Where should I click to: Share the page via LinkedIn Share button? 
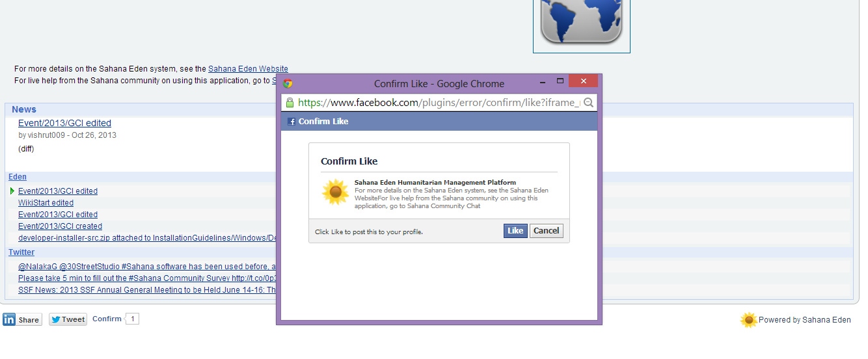coord(22,319)
